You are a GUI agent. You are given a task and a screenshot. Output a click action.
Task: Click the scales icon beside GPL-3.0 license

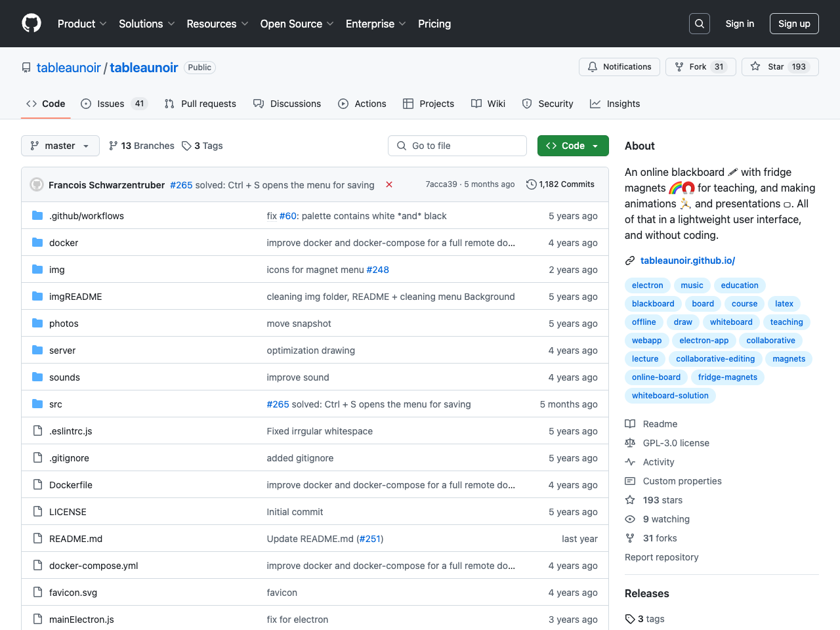click(630, 443)
